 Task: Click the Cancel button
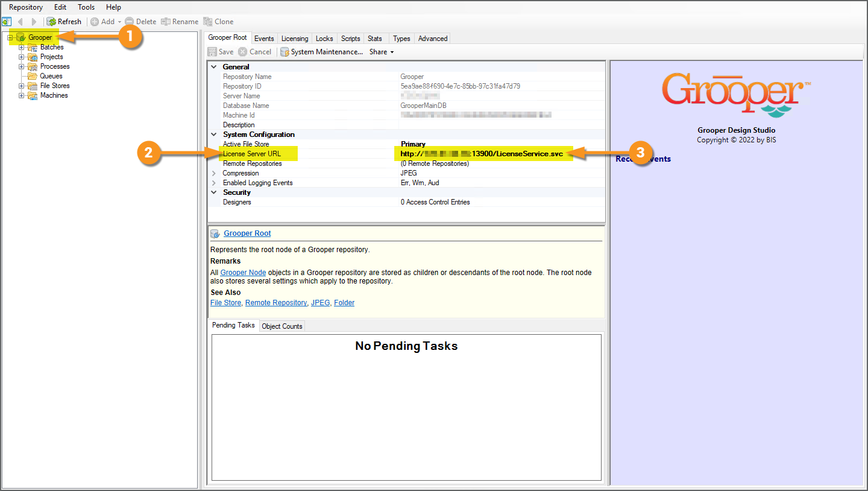(255, 52)
